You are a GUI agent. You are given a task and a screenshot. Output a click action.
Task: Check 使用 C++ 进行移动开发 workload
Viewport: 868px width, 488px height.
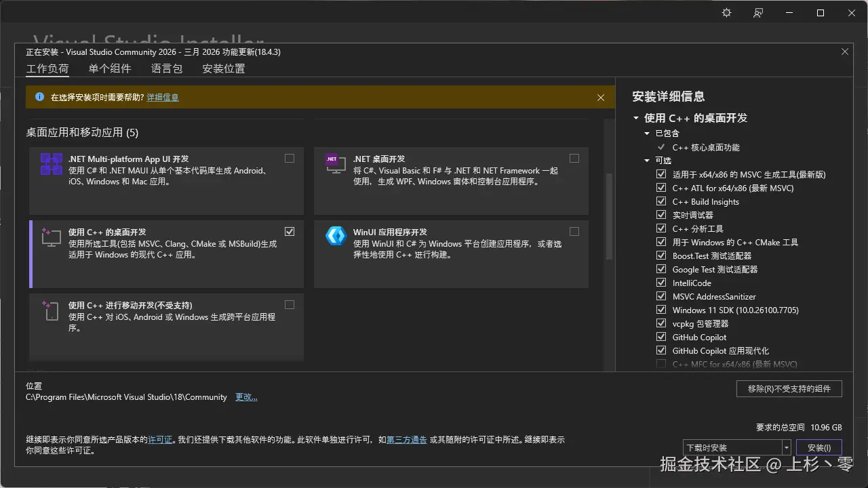click(x=290, y=304)
